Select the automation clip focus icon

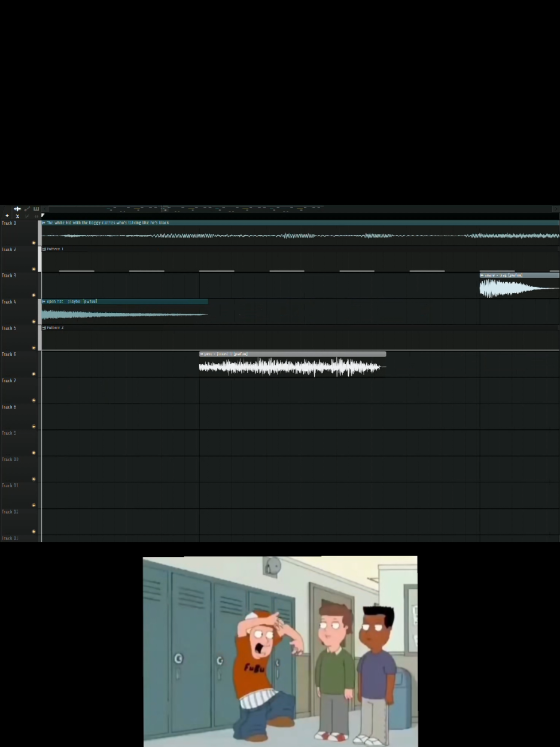click(x=27, y=209)
